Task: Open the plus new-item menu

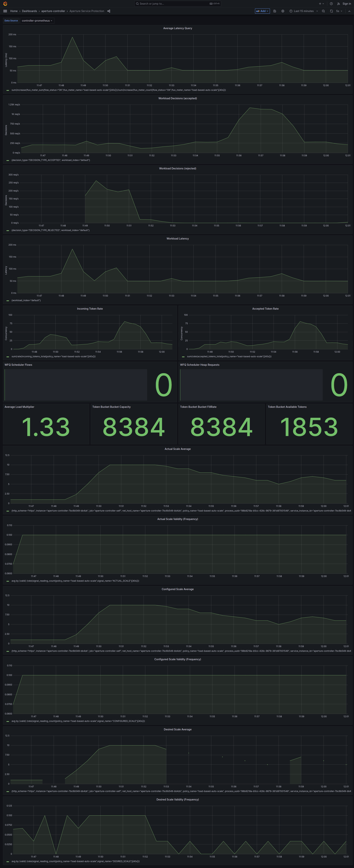Action: click(321, 4)
